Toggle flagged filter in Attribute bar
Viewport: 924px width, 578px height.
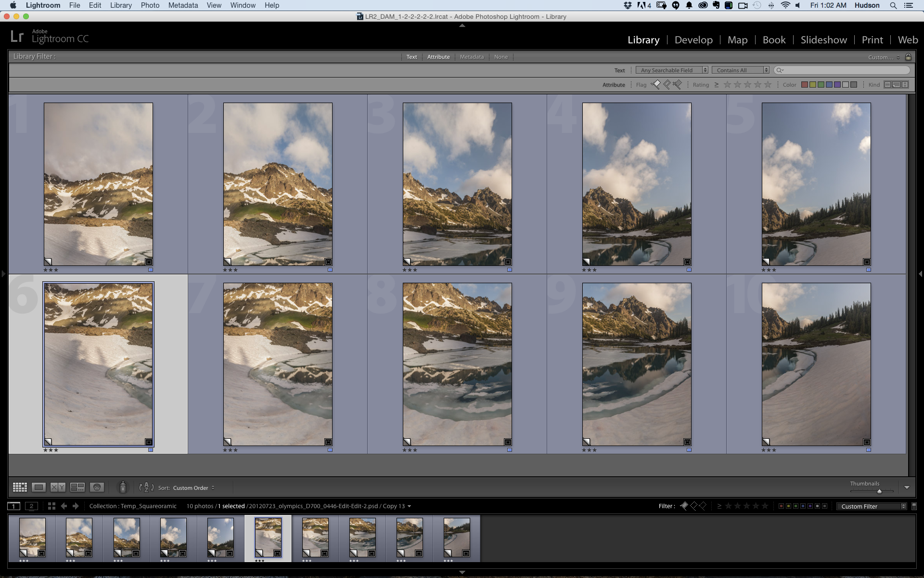tap(656, 85)
